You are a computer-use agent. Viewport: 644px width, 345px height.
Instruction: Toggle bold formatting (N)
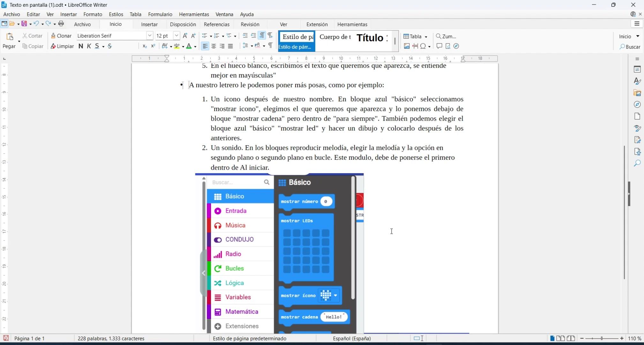click(x=81, y=46)
